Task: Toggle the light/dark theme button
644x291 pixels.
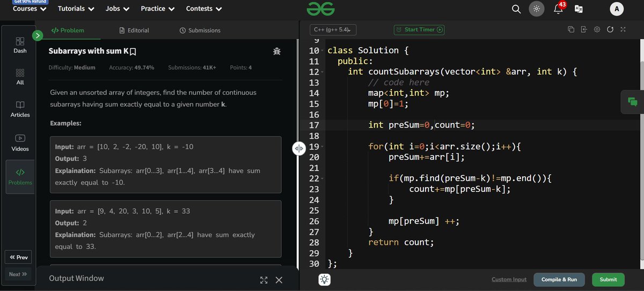Action: tap(536, 9)
